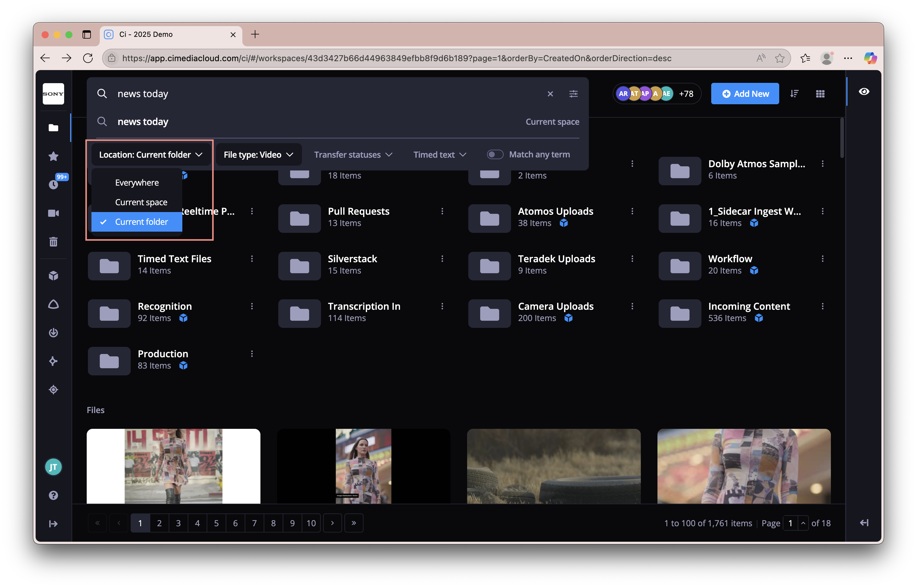This screenshot has height=588, width=917.
Task: Open recent activity clock with 99+ badge
Action: coord(53,184)
